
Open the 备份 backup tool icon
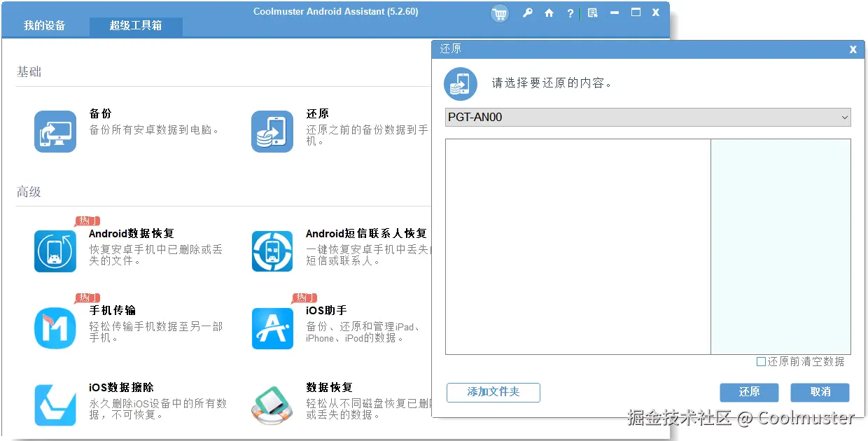pyautogui.click(x=55, y=132)
